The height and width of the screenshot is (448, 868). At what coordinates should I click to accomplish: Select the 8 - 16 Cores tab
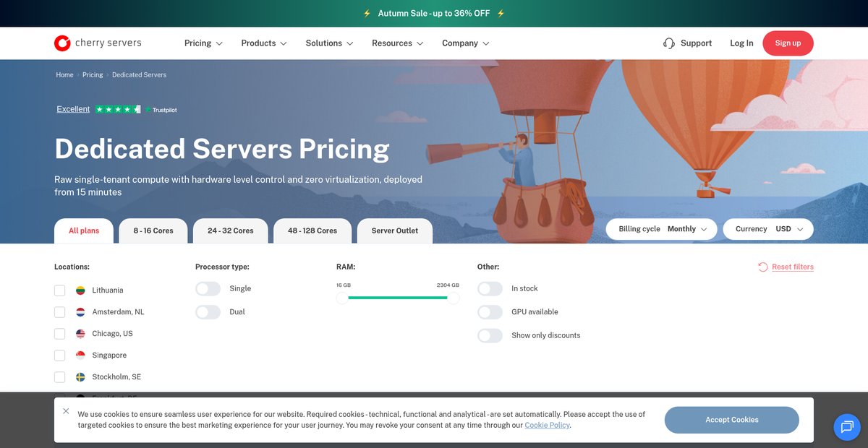153,231
